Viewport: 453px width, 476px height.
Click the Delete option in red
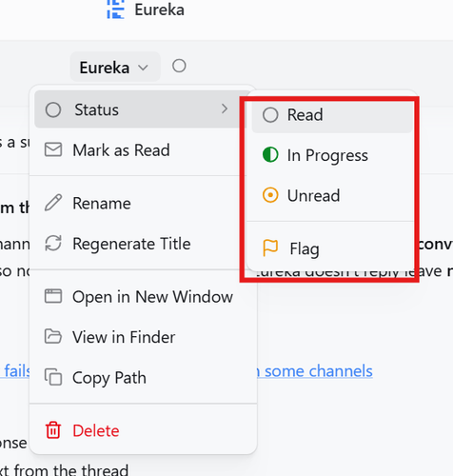pos(96,430)
